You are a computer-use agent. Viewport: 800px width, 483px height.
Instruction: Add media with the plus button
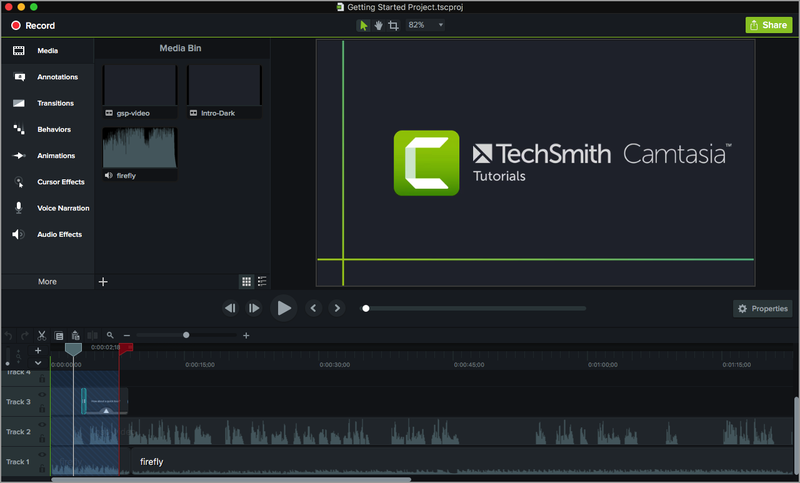103,282
